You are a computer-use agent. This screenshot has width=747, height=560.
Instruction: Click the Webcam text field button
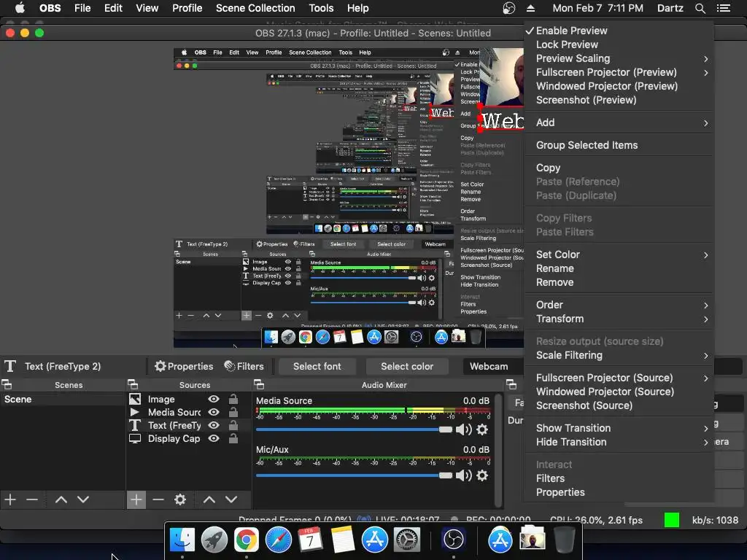coord(493,366)
